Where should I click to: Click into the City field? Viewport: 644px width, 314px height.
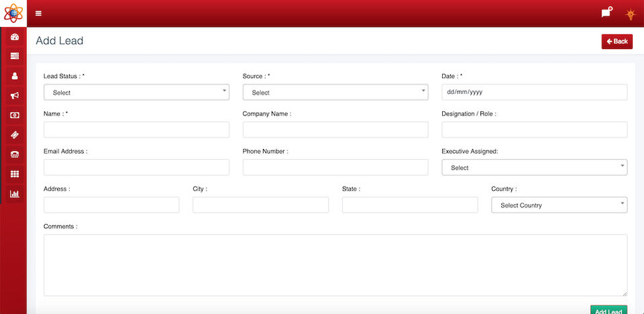point(261,205)
